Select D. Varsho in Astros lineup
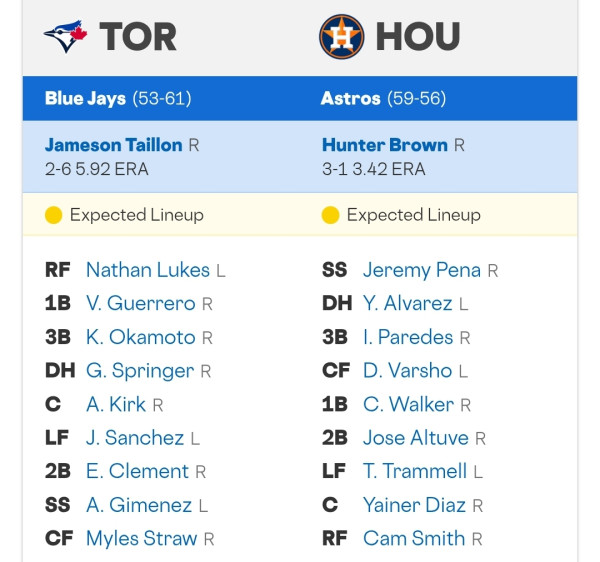Image resolution: width=600 pixels, height=562 pixels. (408, 371)
